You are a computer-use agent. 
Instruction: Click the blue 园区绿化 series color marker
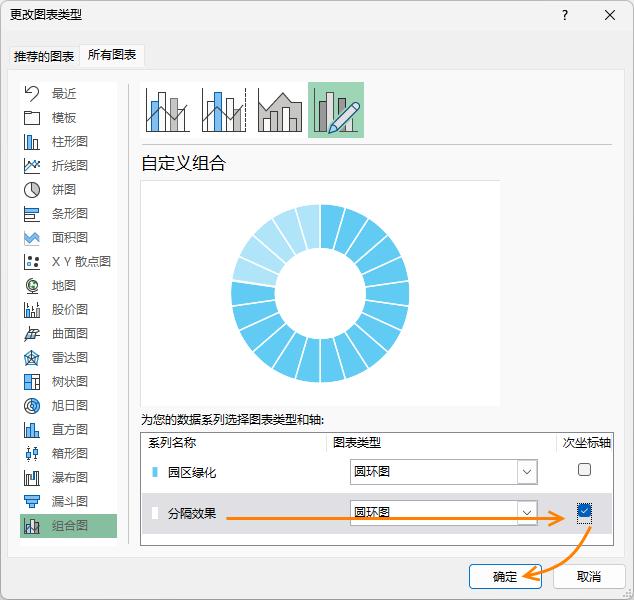(154, 472)
